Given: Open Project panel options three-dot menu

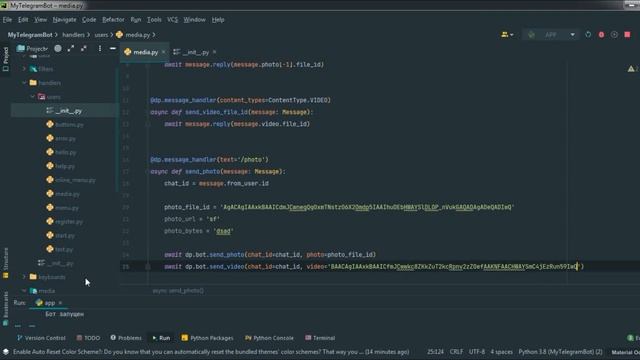Looking at the screenshot, I should [x=100, y=49].
